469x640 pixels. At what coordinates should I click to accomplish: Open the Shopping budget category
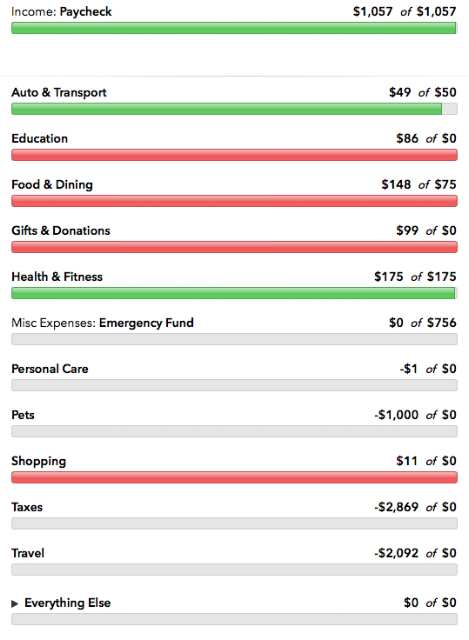click(39, 461)
